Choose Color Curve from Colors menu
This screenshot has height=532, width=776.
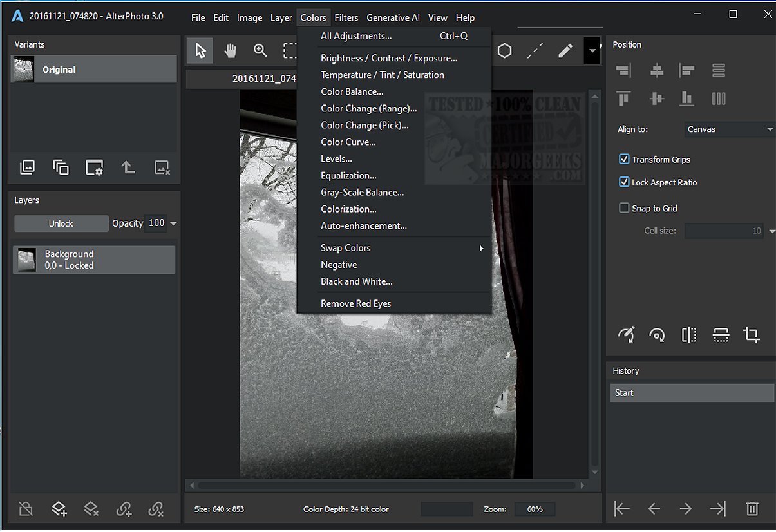click(348, 142)
